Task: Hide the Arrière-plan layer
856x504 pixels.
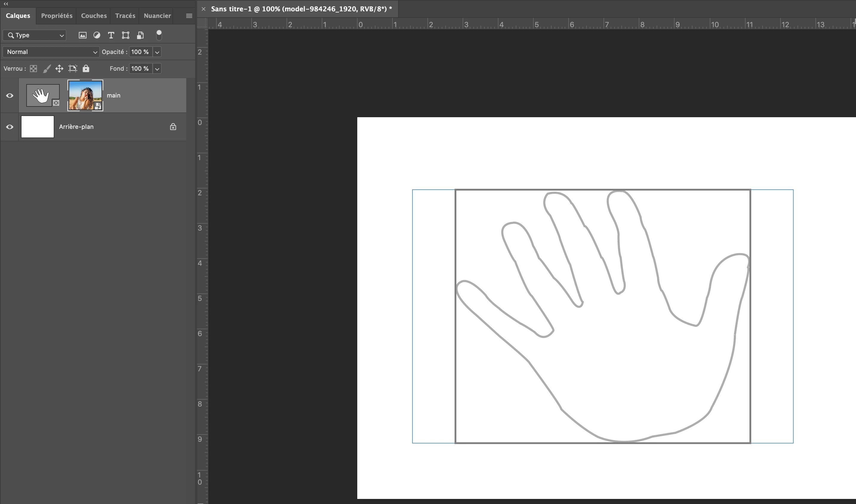Action: pyautogui.click(x=10, y=127)
